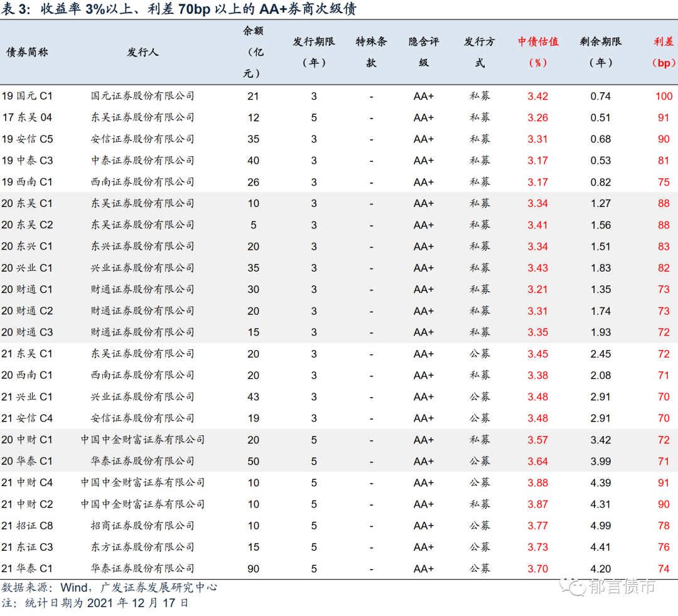Select bond name '20 华泰 C1'
This screenshot has height=616, width=678.
27,461
